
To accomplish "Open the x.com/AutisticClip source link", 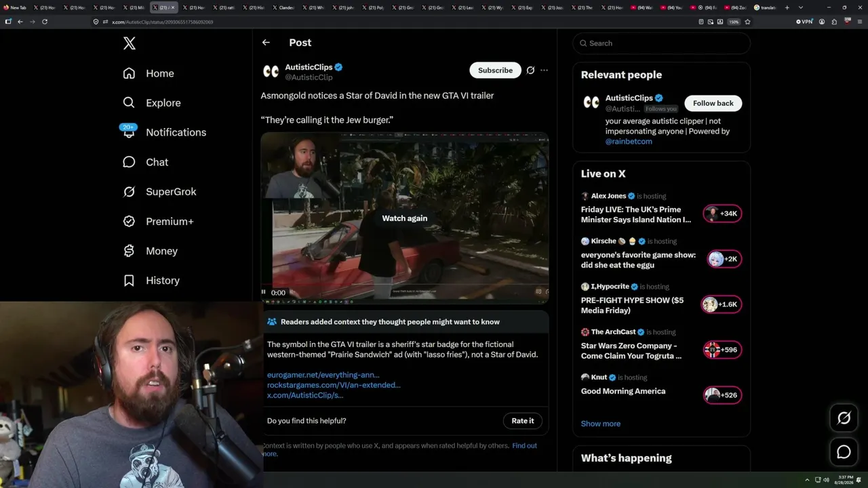I will click(x=305, y=395).
